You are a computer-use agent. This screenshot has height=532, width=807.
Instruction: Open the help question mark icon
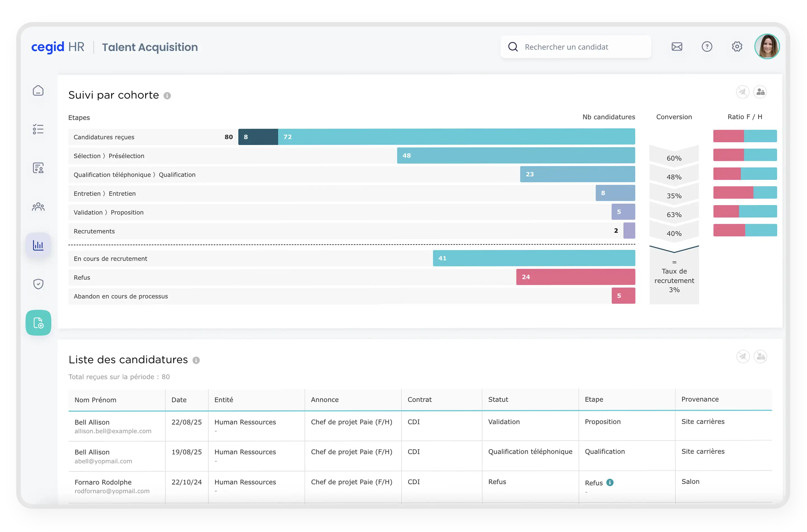[707, 47]
